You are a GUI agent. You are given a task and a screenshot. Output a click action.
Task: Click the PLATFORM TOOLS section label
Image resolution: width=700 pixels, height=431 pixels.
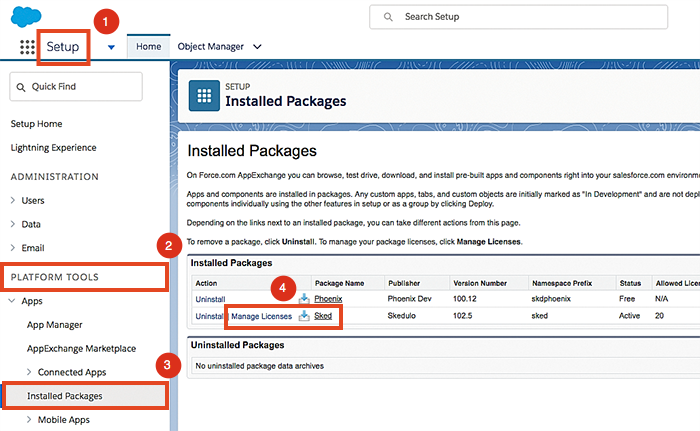(x=54, y=277)
